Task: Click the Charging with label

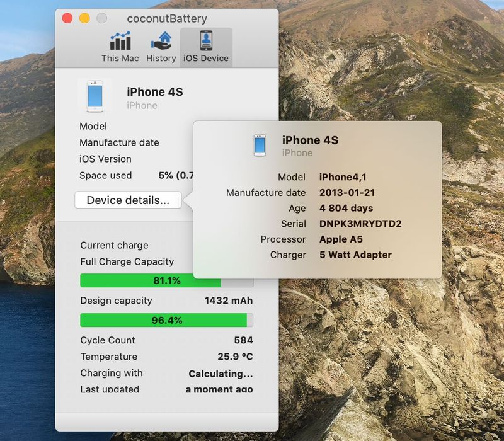Action: 112,373
